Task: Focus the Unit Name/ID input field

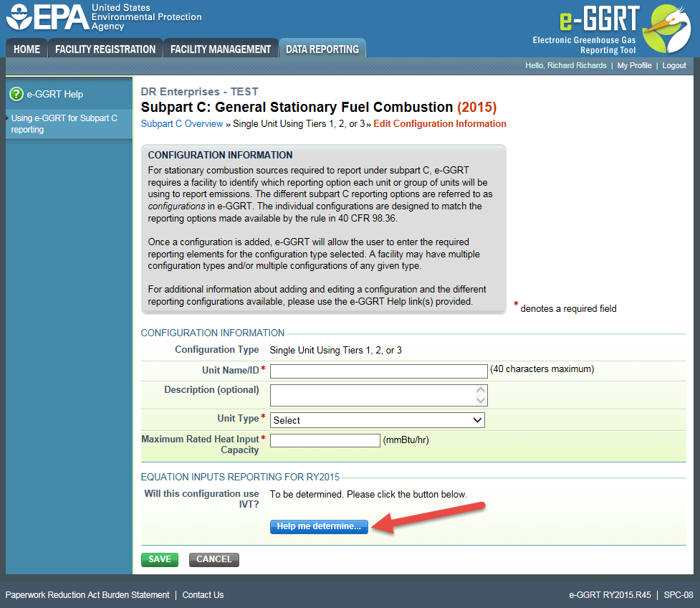Action: click(378, 371)
